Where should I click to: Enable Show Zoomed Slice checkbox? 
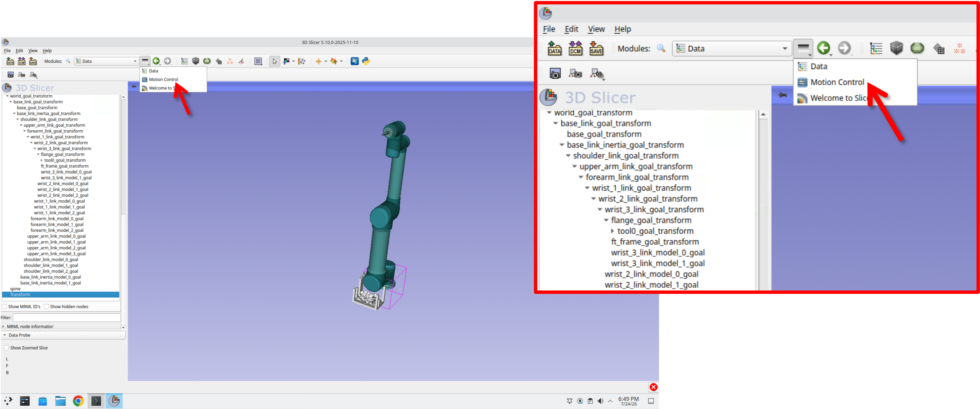point(7,348)
